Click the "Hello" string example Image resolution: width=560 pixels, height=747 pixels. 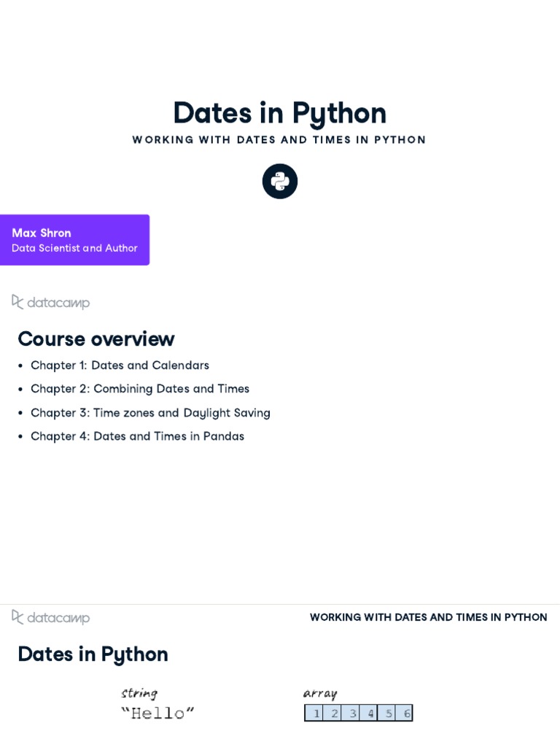(157, 713)
